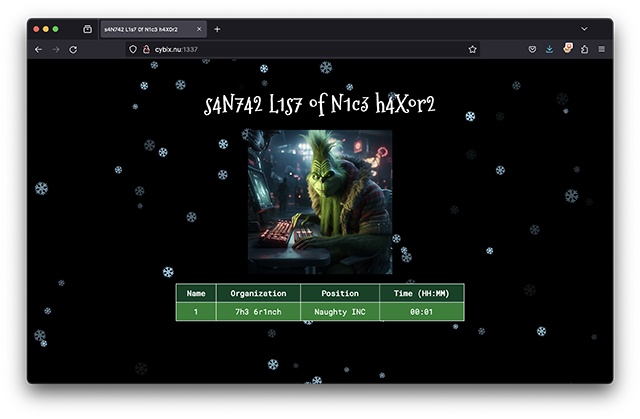Click the Naughty INC table cell
The image size is (640, 419).
coord(340,312)
